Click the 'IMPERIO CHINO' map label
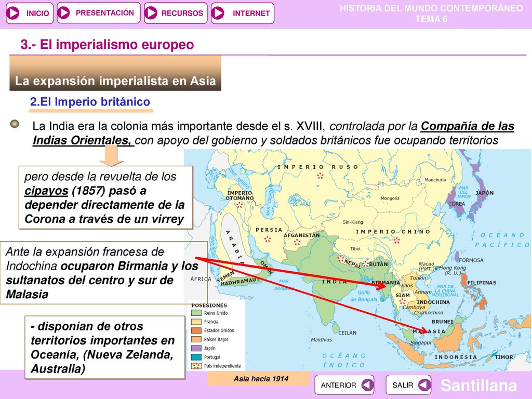This screenshot has width=532, height=399. coord(393,231)
